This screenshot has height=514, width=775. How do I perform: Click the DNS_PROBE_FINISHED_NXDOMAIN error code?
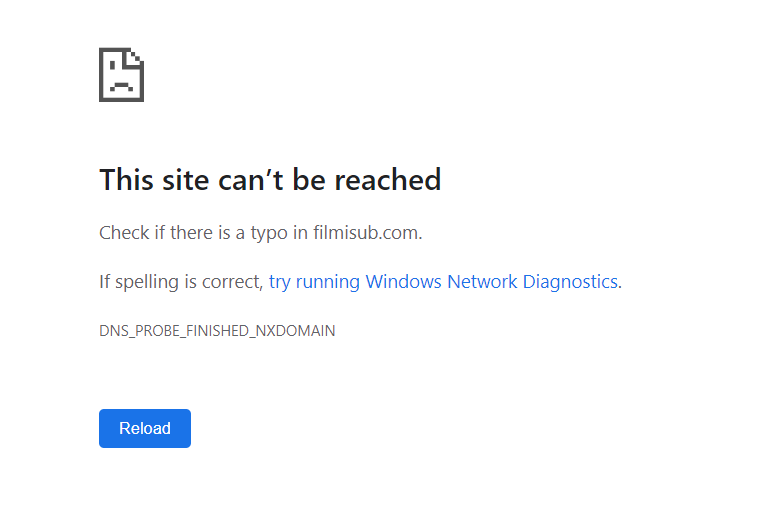217,331
